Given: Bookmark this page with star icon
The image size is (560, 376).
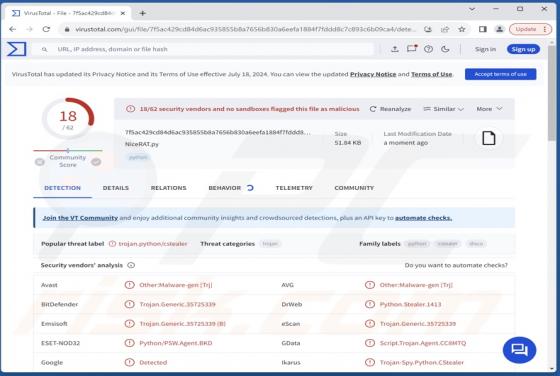Looking at the screenshot, I should point(462,29).
